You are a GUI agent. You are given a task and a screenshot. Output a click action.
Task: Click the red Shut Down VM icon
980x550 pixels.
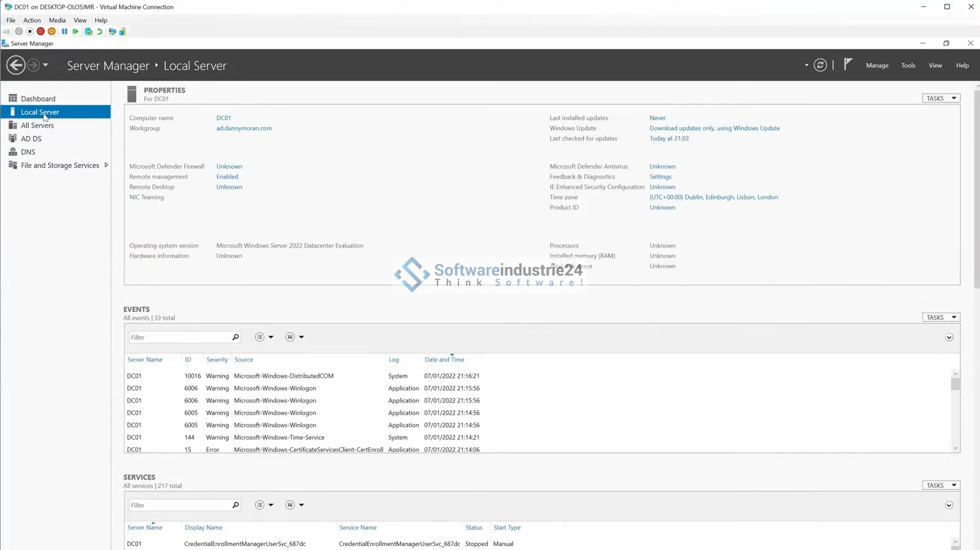(41, 32)
